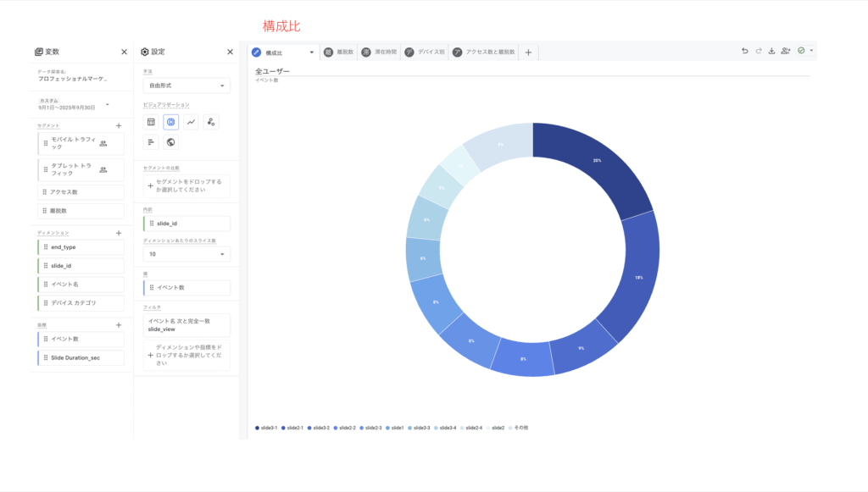Switch to line chart visualization
The height and width of the screenshot is (492, 868).
click(x=192, y=122)
